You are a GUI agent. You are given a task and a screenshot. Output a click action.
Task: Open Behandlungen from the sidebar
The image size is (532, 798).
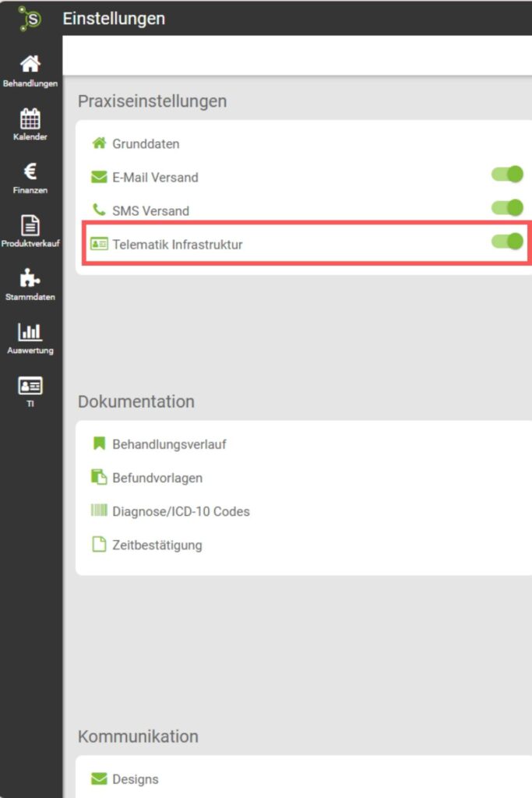coord(30,70)
